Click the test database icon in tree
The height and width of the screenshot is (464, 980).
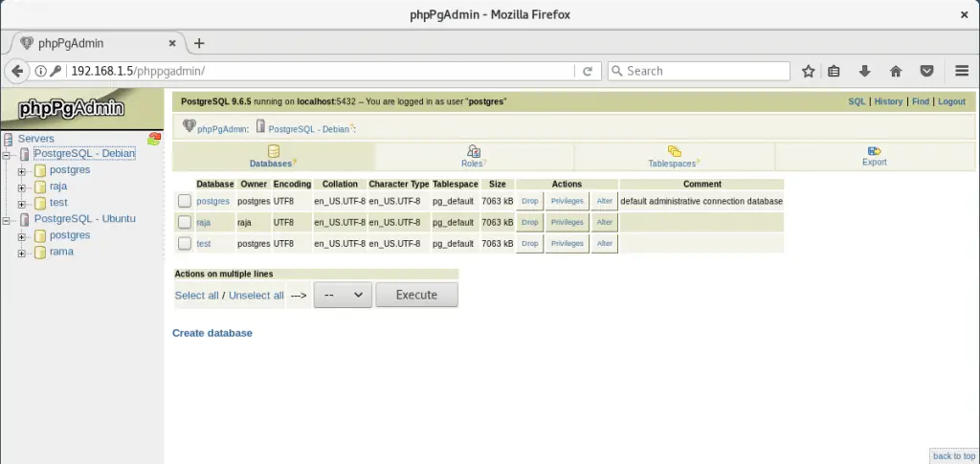coord(40,203)
